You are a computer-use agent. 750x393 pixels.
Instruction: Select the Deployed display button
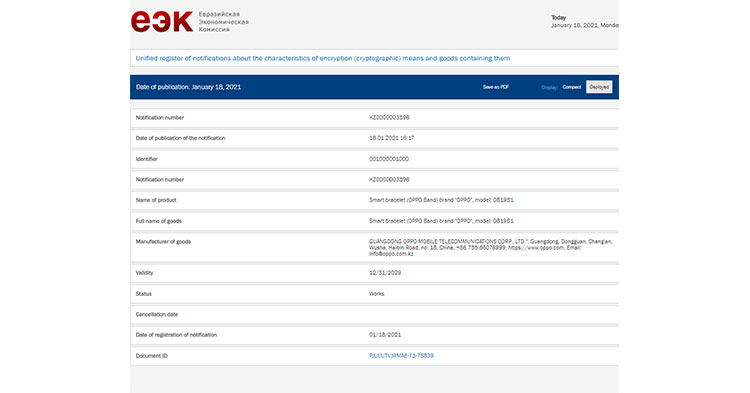[x=599, y=87]
